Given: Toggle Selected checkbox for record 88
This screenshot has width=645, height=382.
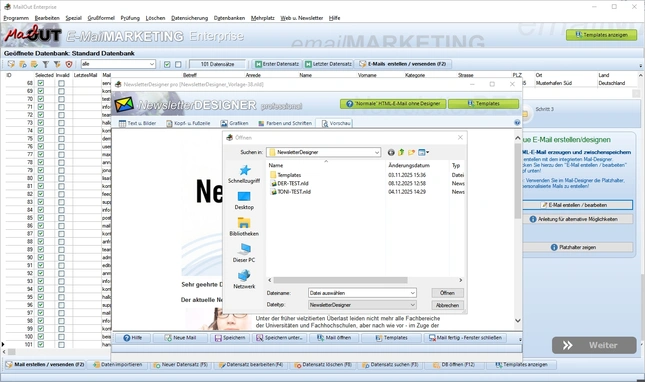Looking at the screenshot, I should 41,241.
